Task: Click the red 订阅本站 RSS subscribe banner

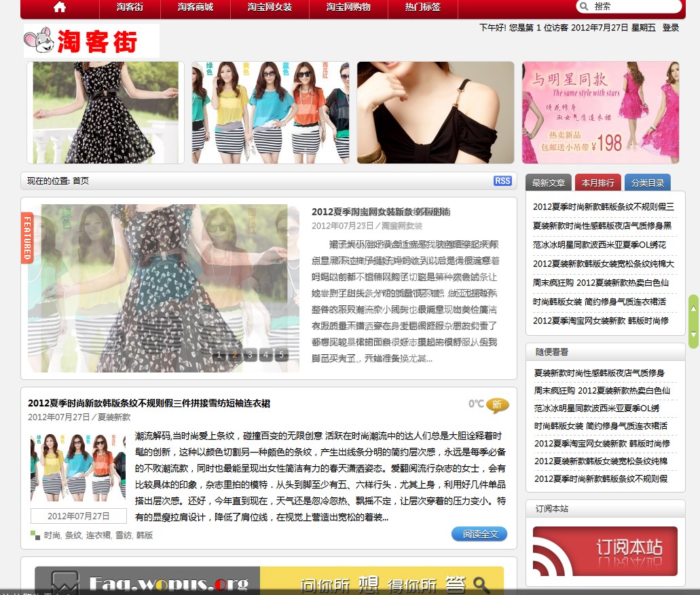Action: (x=605, y=552)
